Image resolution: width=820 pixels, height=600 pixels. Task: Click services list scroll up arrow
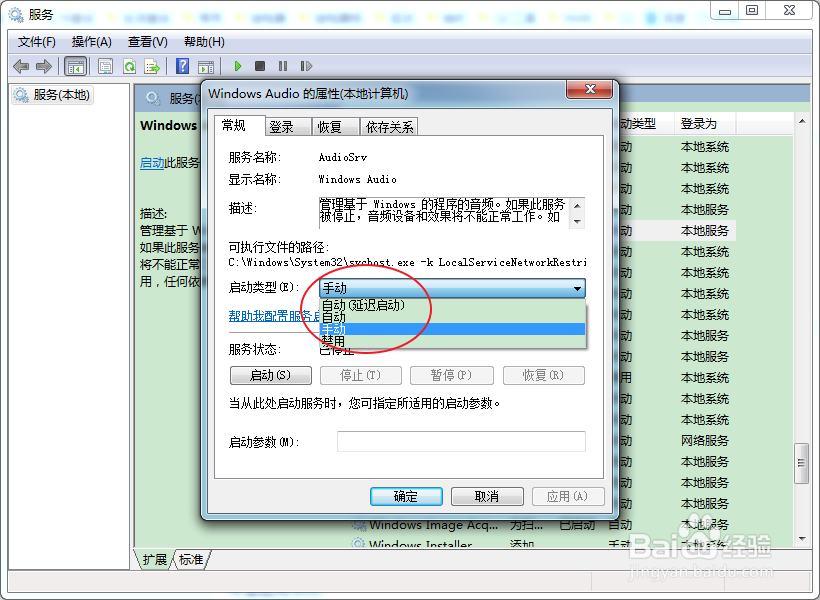(802, 121)
